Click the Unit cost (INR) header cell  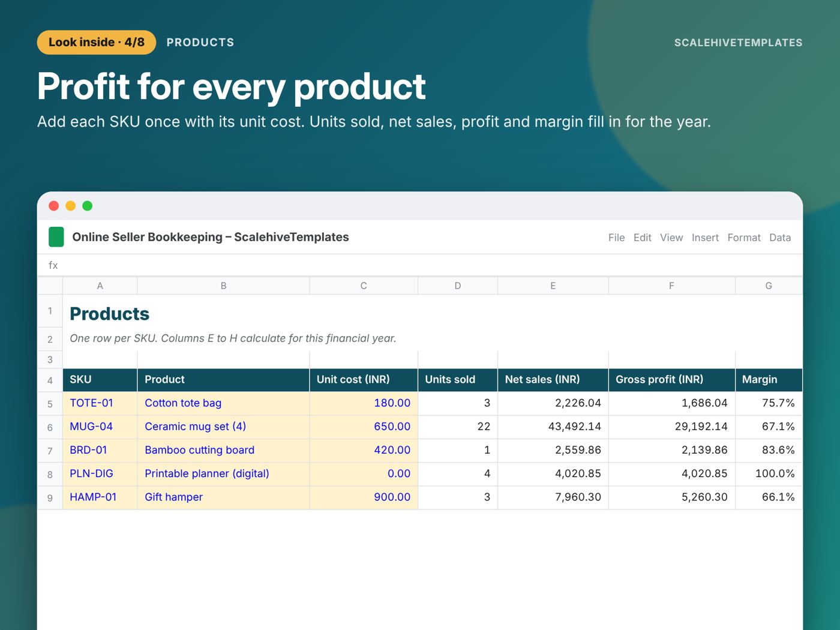[x=364, y=380]
